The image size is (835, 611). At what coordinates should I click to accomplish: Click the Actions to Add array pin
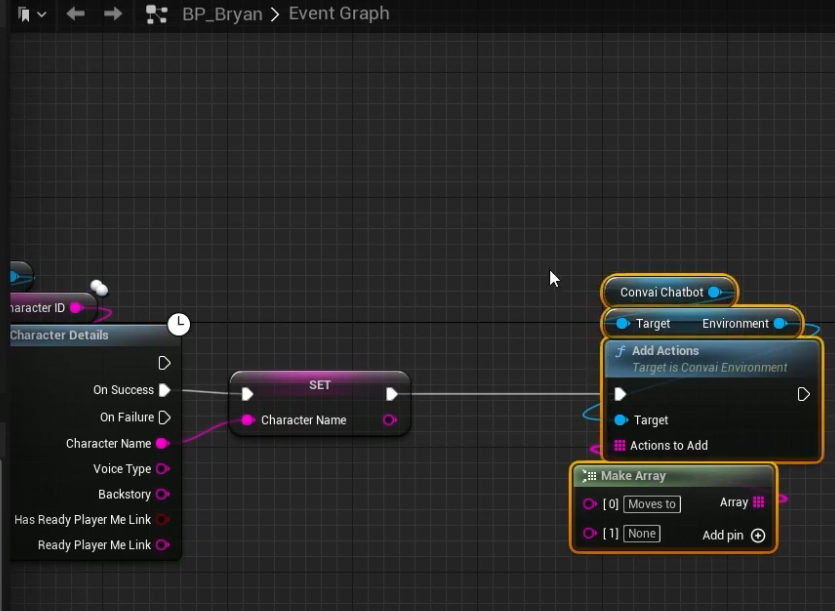tap(620, 446)
